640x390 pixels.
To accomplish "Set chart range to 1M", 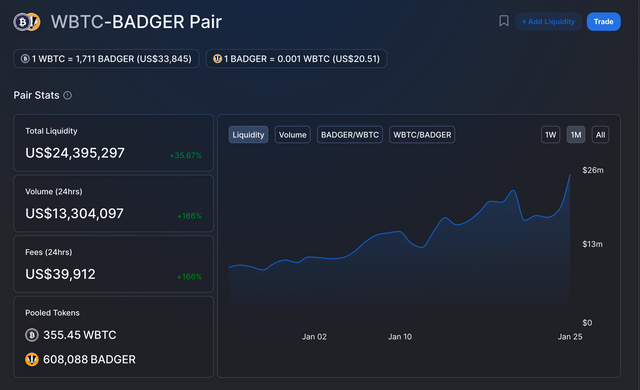I will (576, 135).
